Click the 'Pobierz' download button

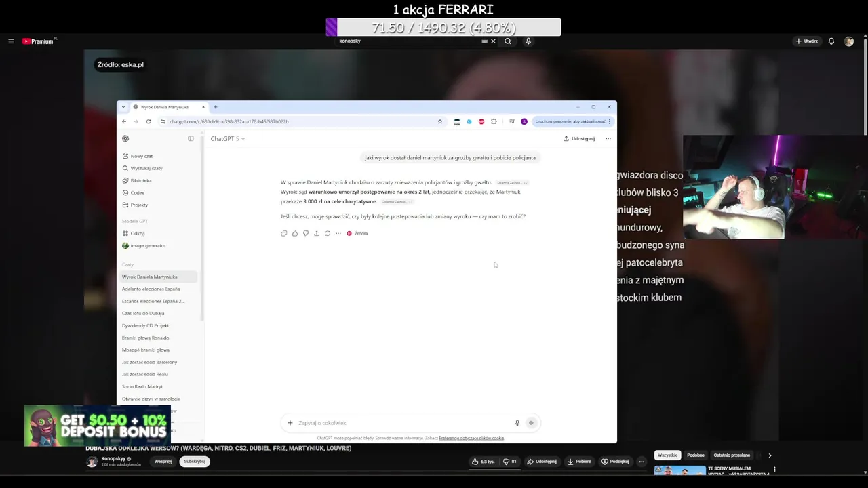point(580,462)
